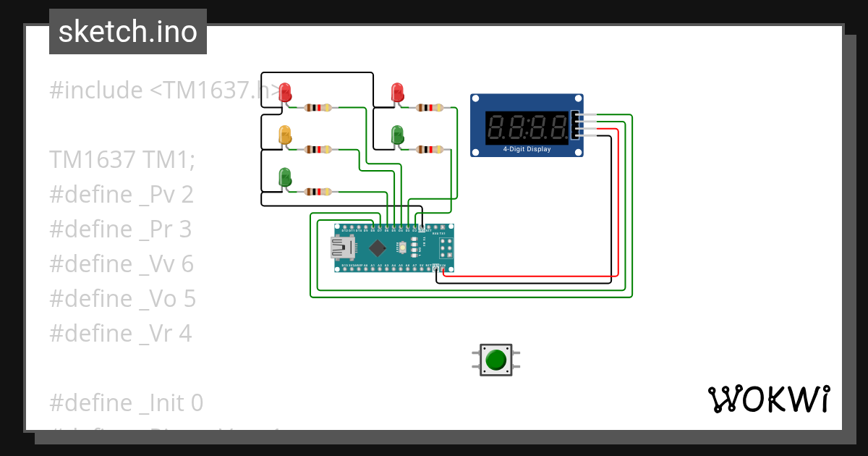
Task: Click the 4-Digit Display label
Action: (526, 148)
